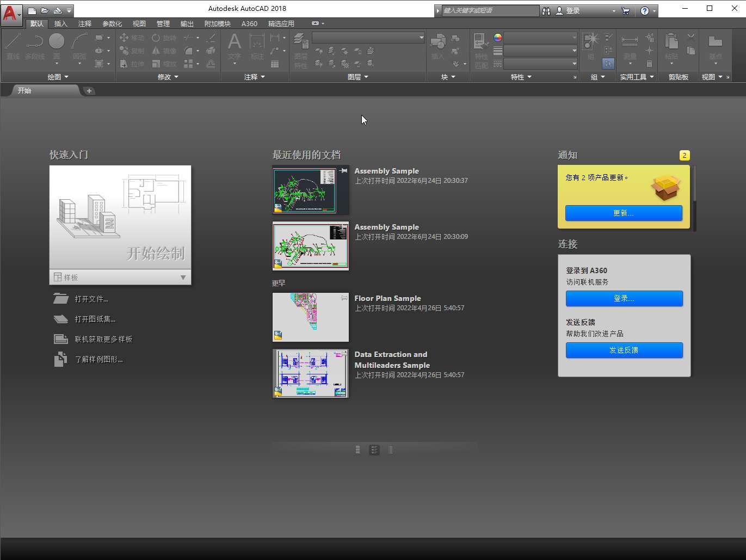Image resolution: width=746 pixels, height=560 pixels.
Task: Expand the 注释 panel flyout
Action: click(x=255, y=77)
